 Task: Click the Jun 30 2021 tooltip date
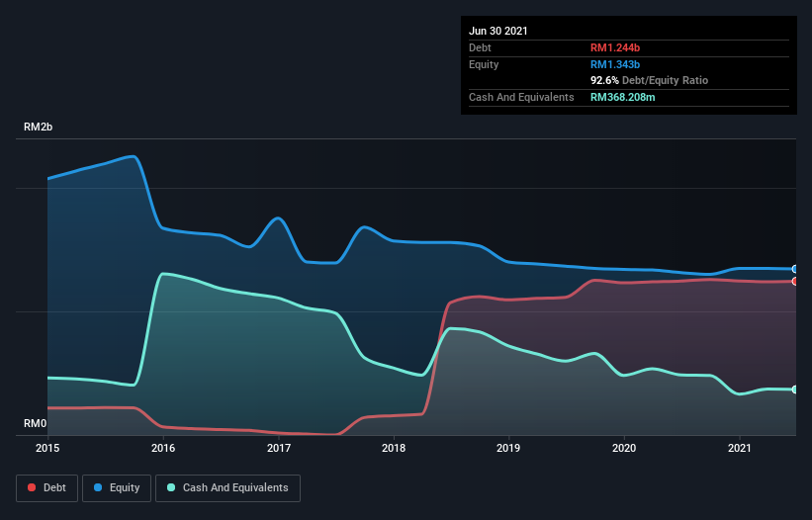pos(498,31)
